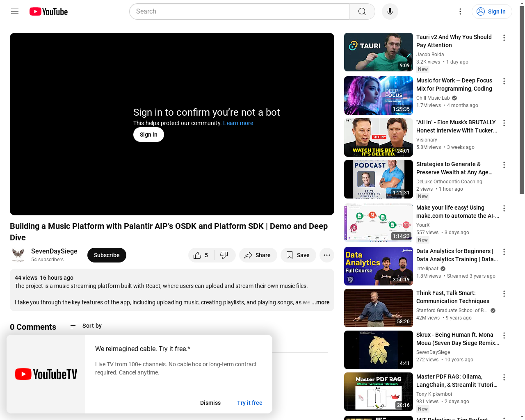The height and width of the screenshot is (420, 525).
Task: Open the Stanford talk thumbnail
Action: [x=379, y=308]
